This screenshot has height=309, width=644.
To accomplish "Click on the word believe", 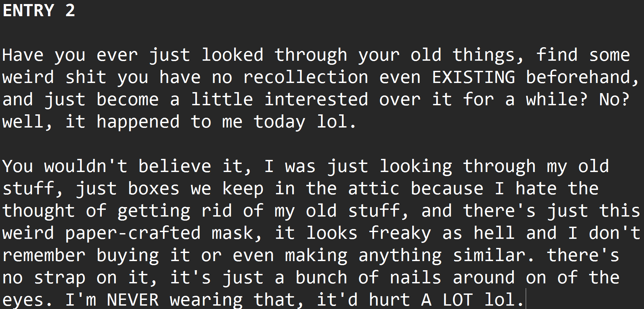I will pos(175,166).
